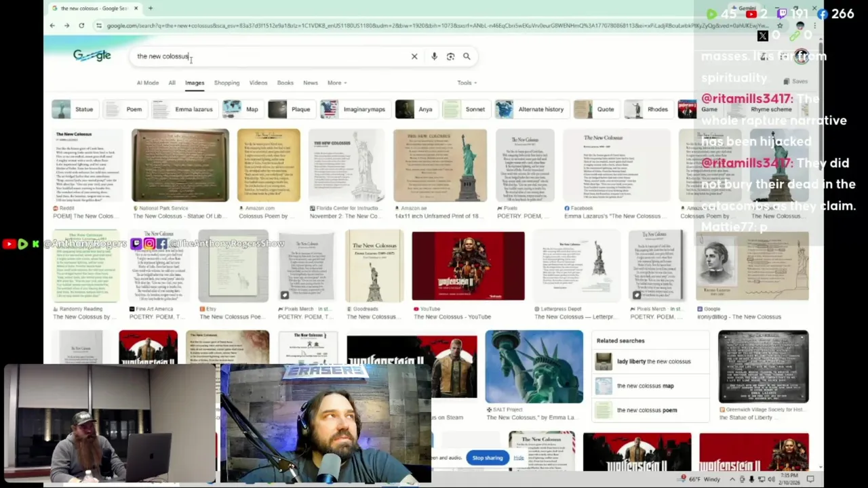Filter images by Plaque chip
This screenshot has width=868, height=488.
(291, 109)
